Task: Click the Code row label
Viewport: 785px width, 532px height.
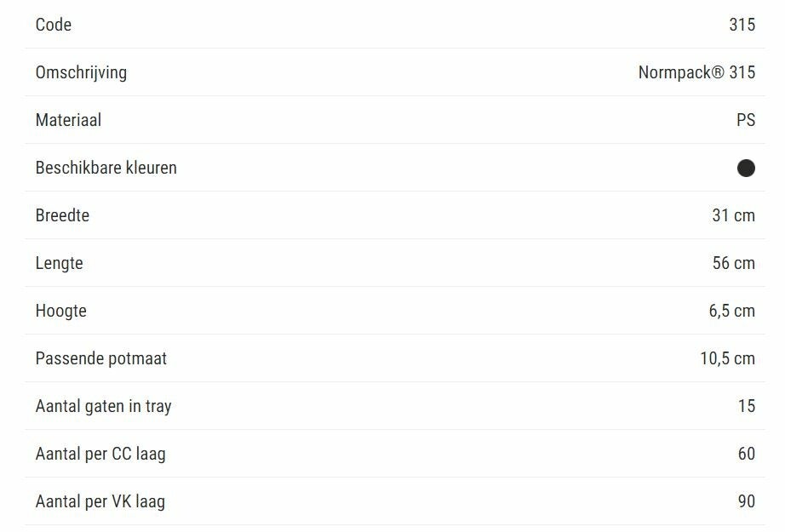Action: coord(54,25)
